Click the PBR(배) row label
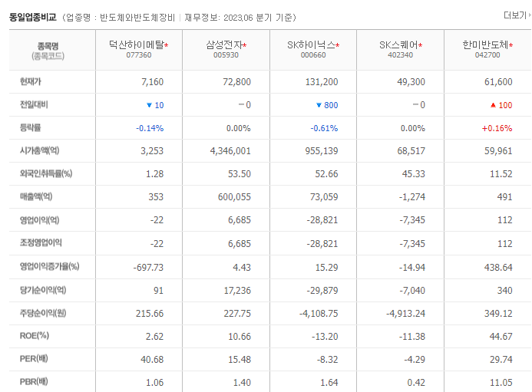 34,382
